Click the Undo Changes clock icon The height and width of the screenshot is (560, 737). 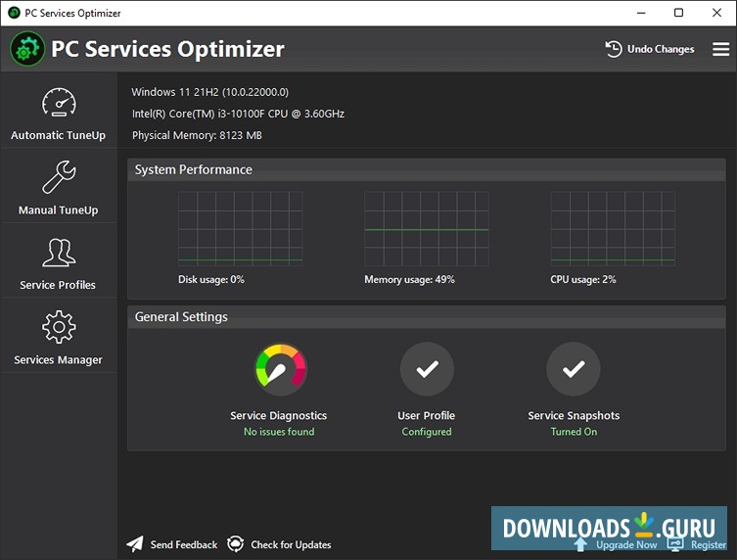pos(614,49)
